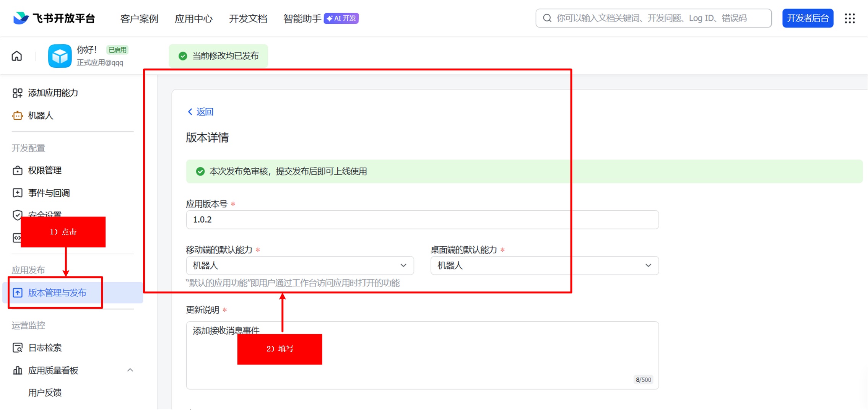Open the apps grid menu icon

tap(850, 18)
